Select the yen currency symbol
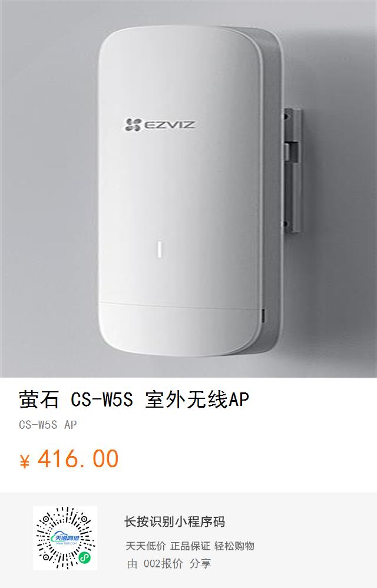This screenshot has width=377, height=588. pyautogui.click(x=24, y=461)
